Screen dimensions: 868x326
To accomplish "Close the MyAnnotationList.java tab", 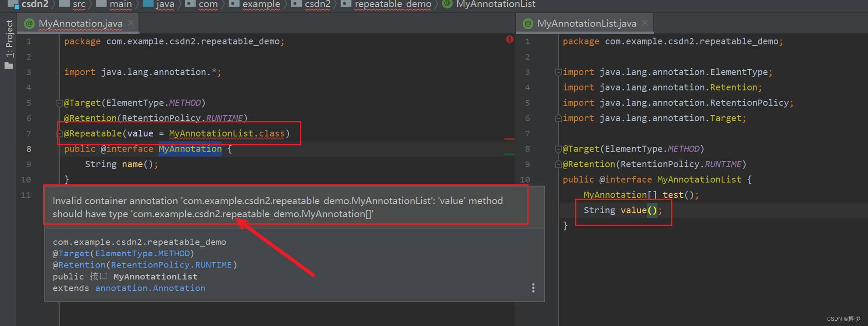I will [645, 23].
